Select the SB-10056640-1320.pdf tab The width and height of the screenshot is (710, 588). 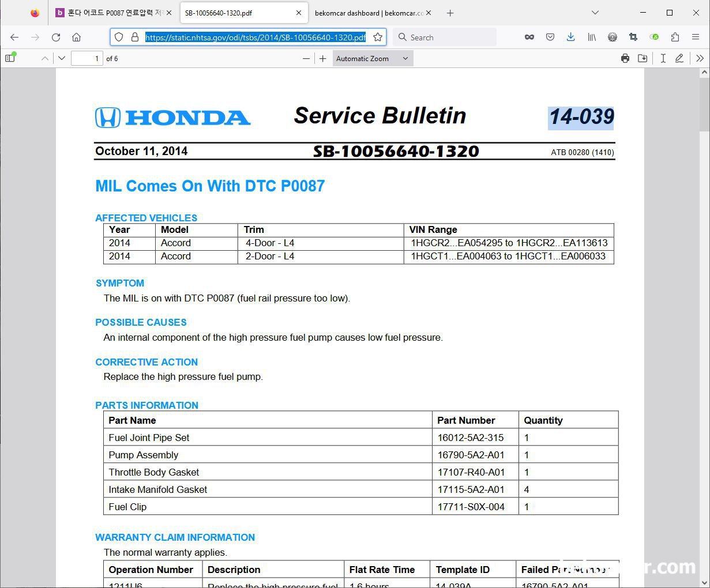point(243,13)
